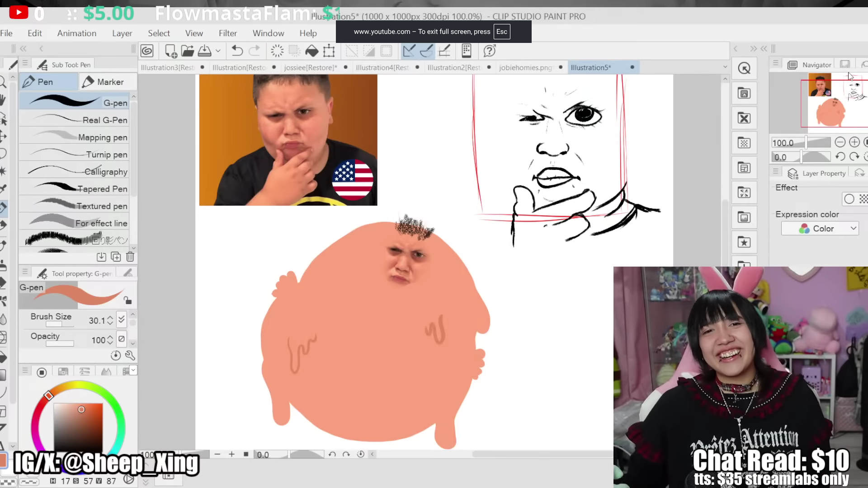Viewport: 868px width, 488px height.
Task: Activate Scale/Rotate transform
Action: (329, 51)
